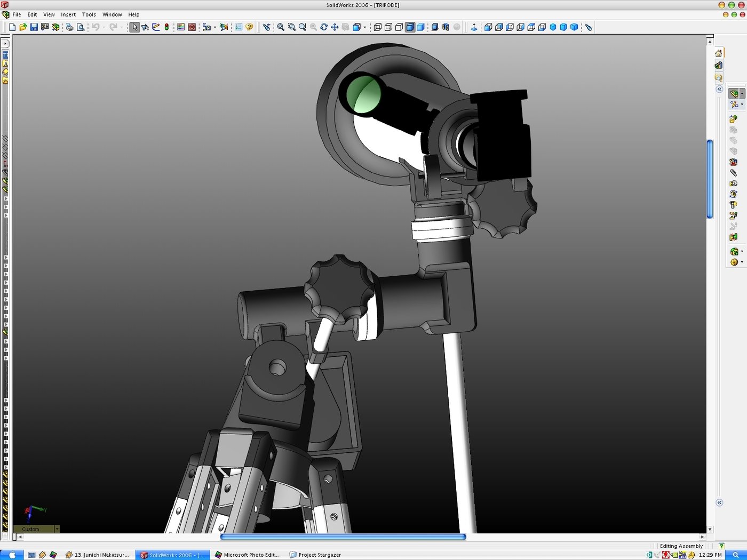Select the Zoom to Fit tool
Viewport: 747px width, 560px height.
[280, 27]
